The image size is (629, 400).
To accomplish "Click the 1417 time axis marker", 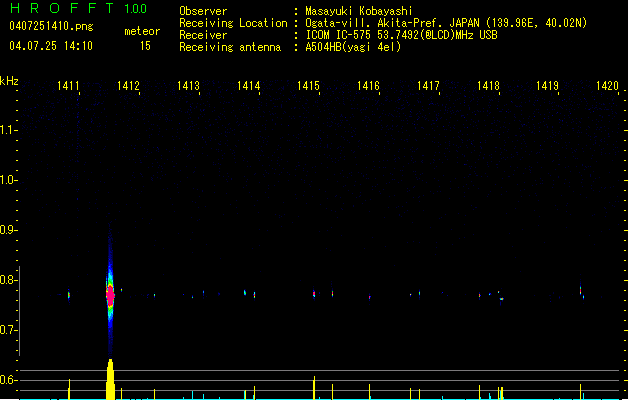I will tap(428, 86).
